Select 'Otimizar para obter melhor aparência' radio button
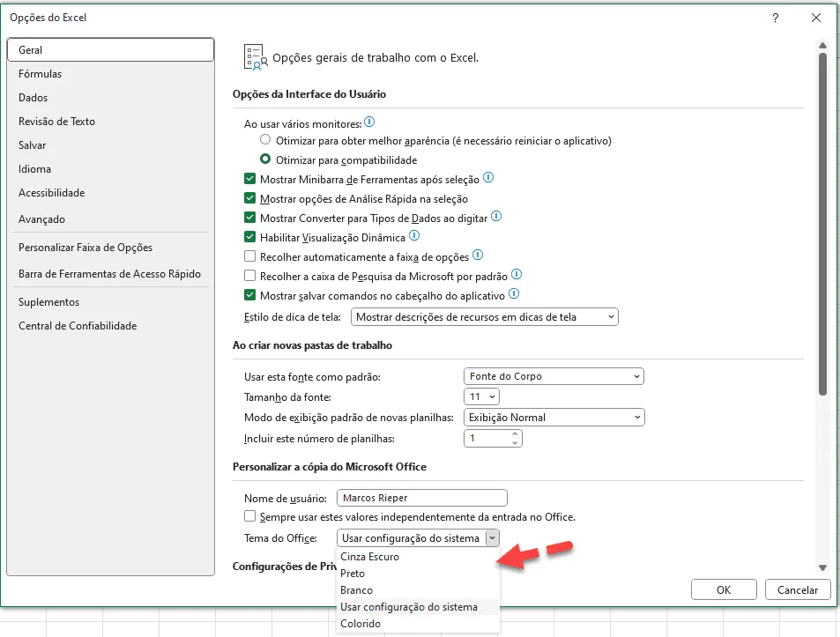Viewport: 840px width, 637px height. (x=265, y=140)
